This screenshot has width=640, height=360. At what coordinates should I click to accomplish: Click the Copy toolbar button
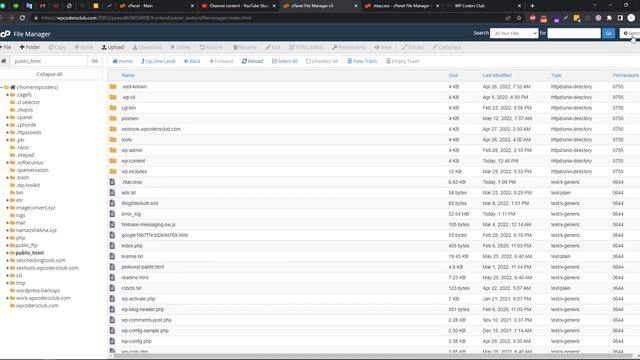58,47
